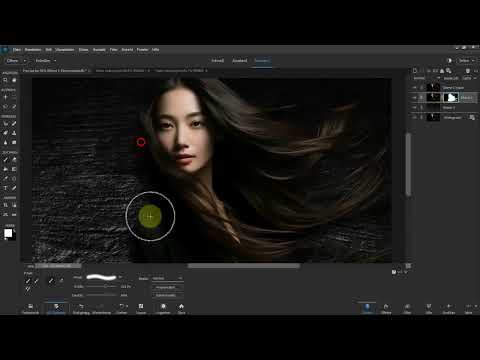
Task: Click the delete layer trash icon
Action: point(468,71)
